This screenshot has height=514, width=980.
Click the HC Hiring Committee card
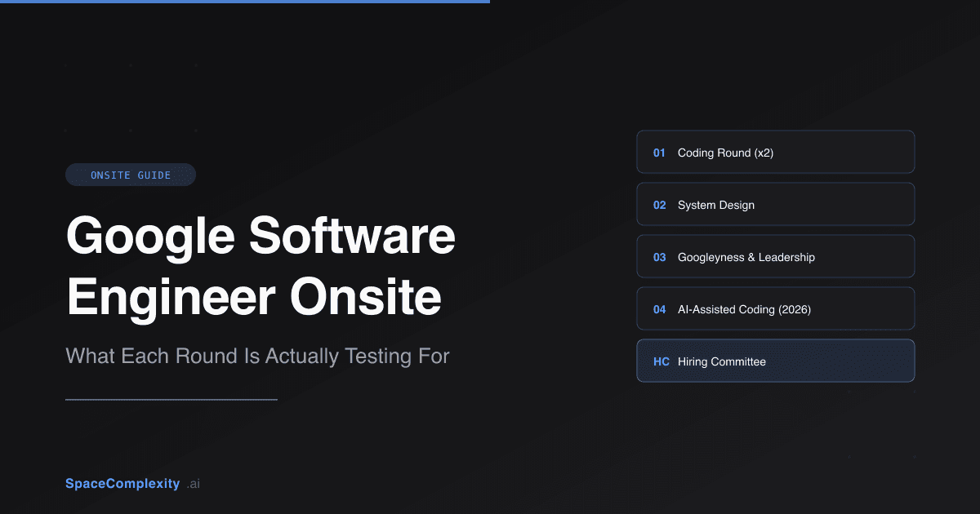[x=776, y=361]
